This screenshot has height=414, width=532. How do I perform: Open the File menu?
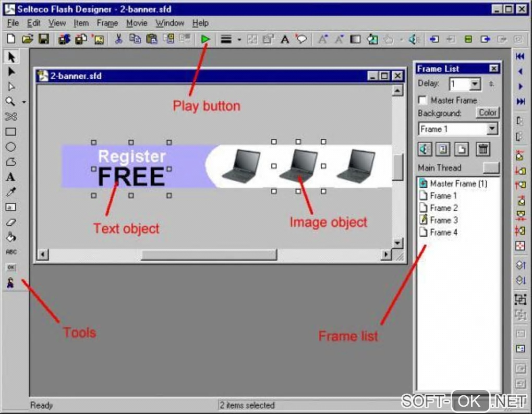point(13,23)
